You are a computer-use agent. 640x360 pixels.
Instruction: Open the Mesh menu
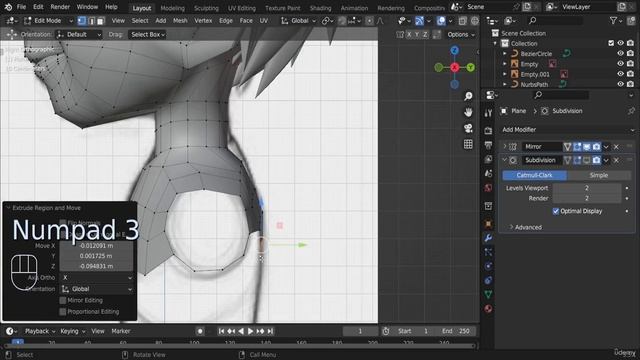180,20
